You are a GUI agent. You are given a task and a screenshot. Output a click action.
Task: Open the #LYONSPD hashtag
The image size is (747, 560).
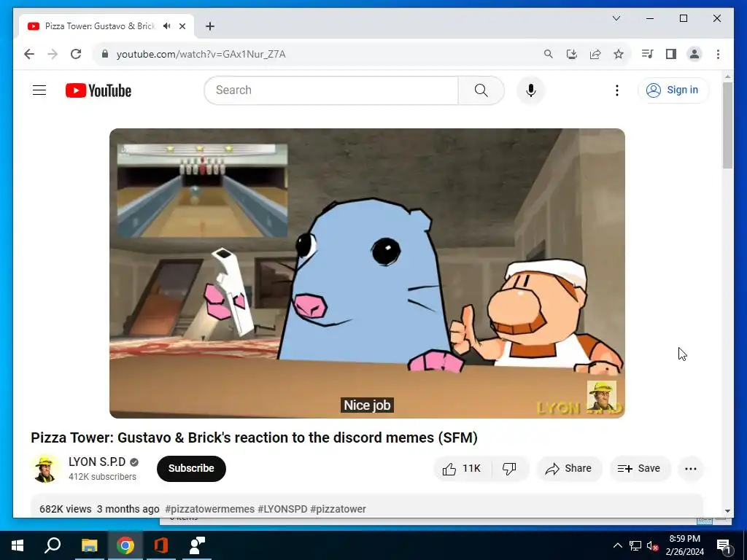pos(282,509)
